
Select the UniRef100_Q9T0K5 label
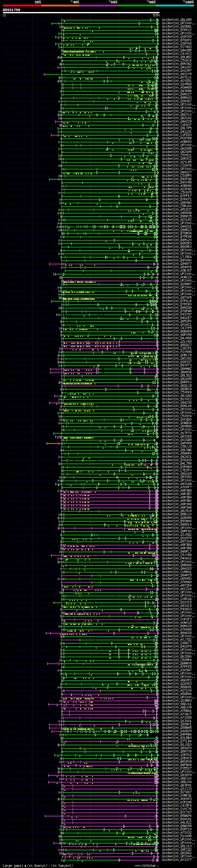[177, 297]
